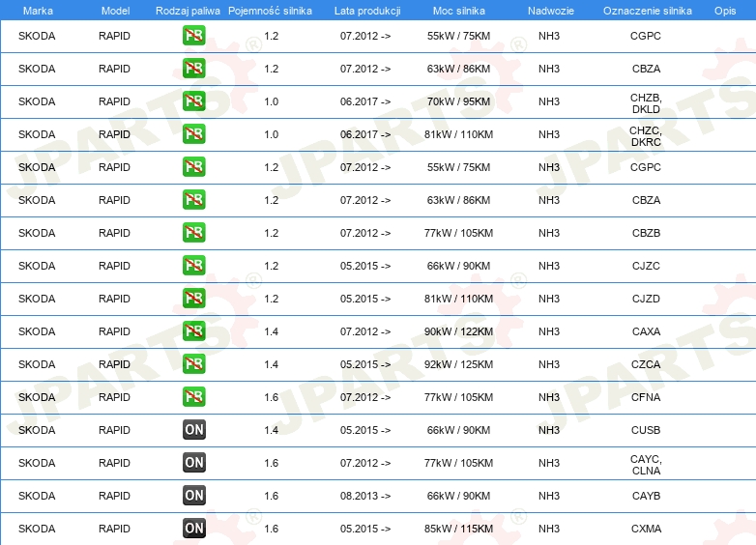Viewport: 756px width, 545px height.
Task: Click NH3 body code in the CJZC row
Action: tap(549, 266)
